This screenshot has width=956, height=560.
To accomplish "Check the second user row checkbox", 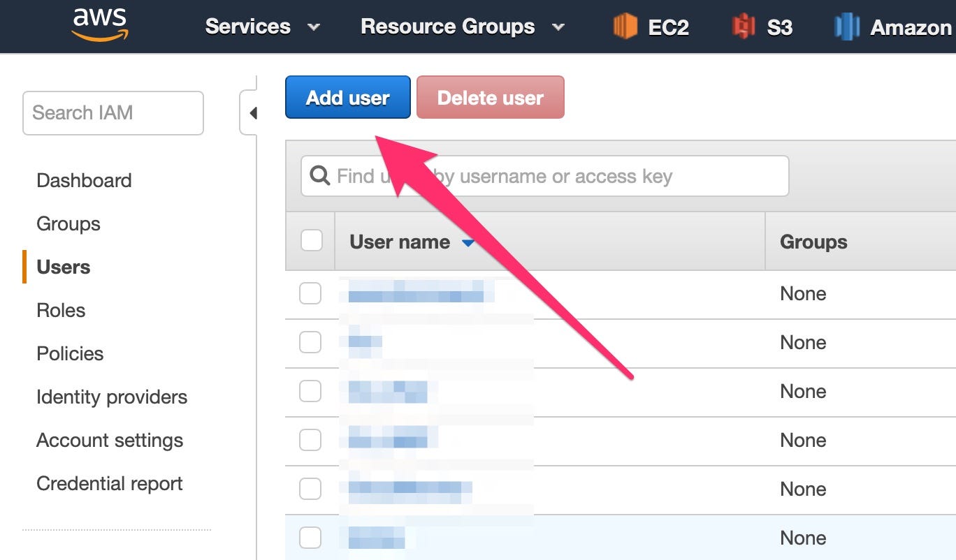I will [310, 342].
